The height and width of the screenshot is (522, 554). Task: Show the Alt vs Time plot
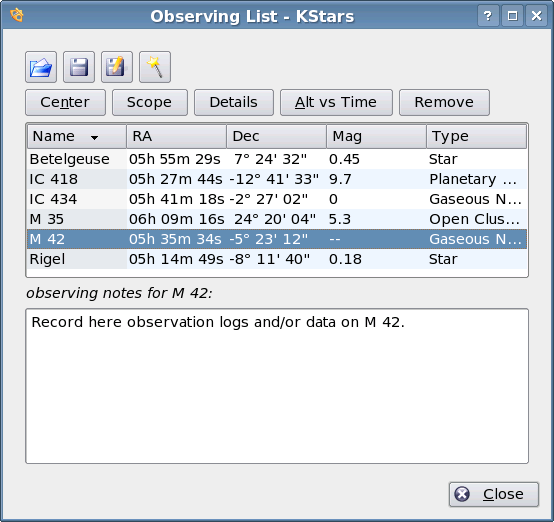(336, 102)
